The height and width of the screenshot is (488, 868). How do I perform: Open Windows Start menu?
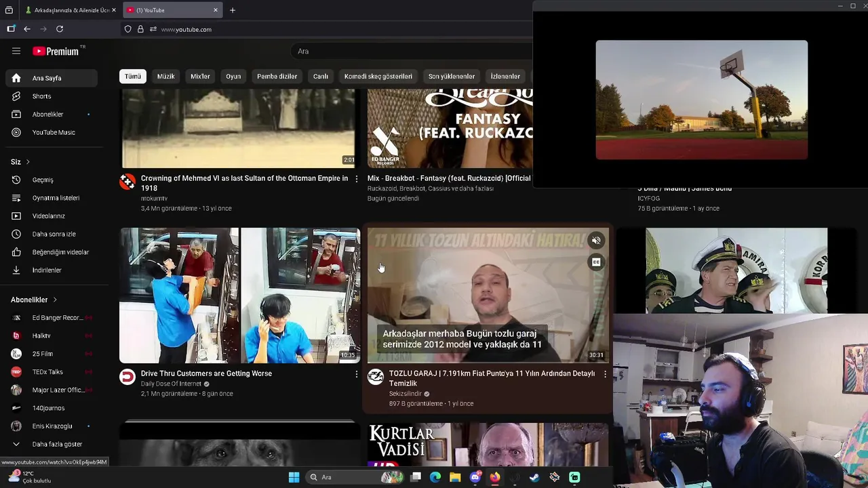point(294,477)
